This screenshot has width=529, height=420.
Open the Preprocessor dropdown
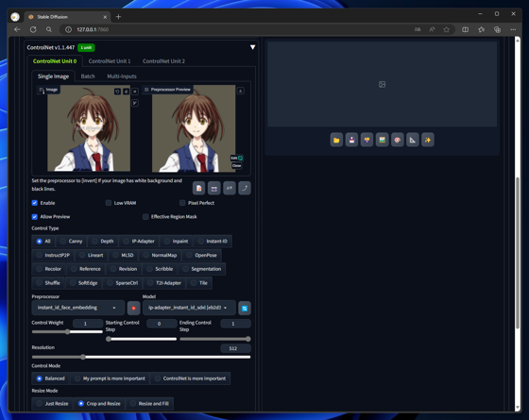point(77,308)
